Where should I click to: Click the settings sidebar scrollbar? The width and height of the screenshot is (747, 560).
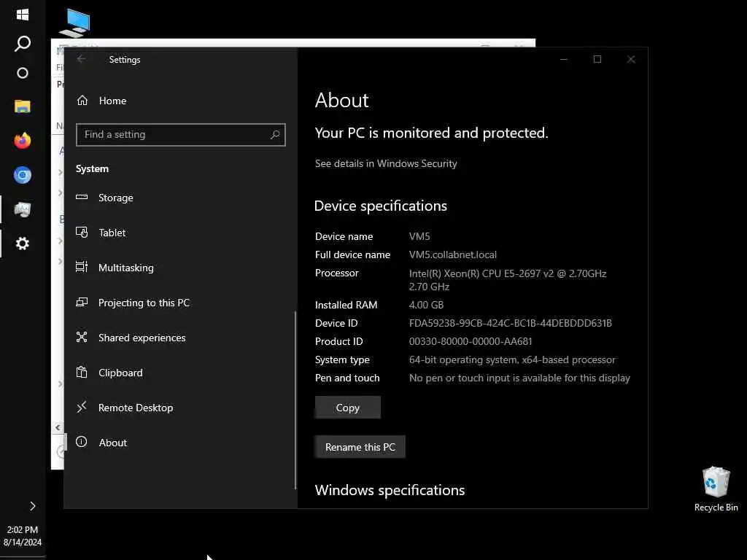pos(295,400)
